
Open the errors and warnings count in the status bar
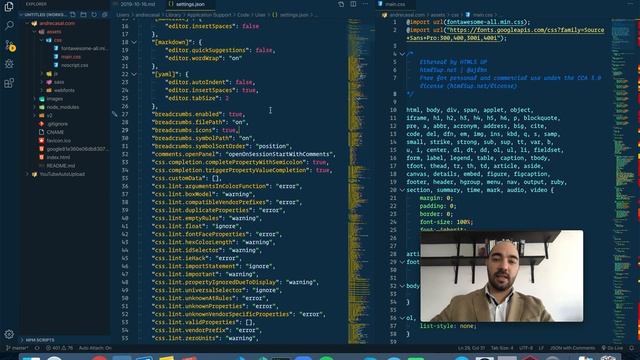[59, 348]
